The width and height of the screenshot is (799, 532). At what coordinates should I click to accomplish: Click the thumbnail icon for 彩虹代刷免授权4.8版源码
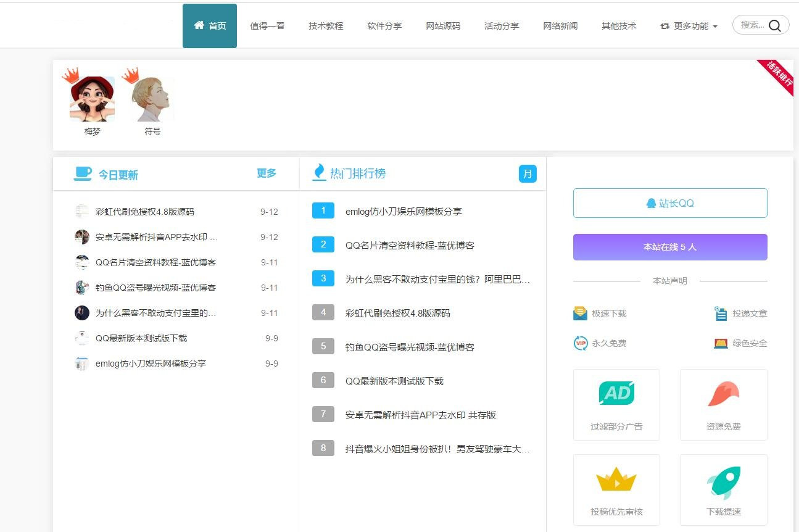82,212
